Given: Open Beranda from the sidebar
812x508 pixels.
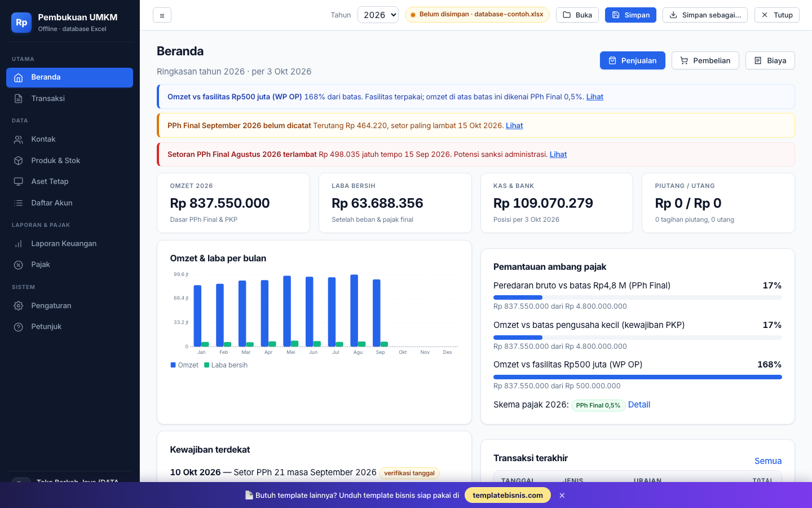Looking at the screenshot, I should (x=69, y=77).
